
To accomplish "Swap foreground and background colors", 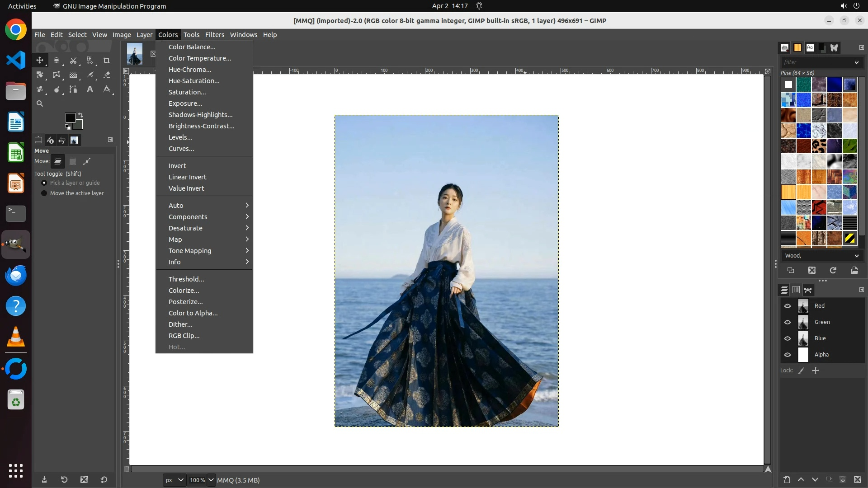I will tap(80, 115).
